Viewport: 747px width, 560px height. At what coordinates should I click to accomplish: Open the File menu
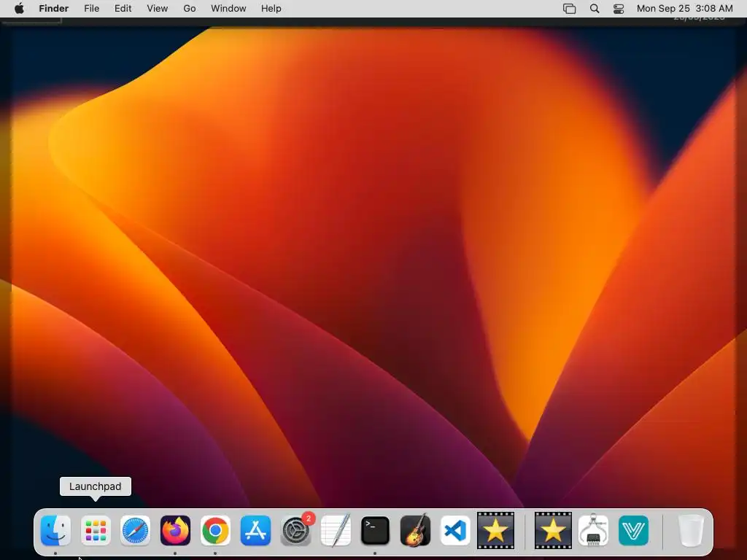pyautogui.click(x=91, y=9)
